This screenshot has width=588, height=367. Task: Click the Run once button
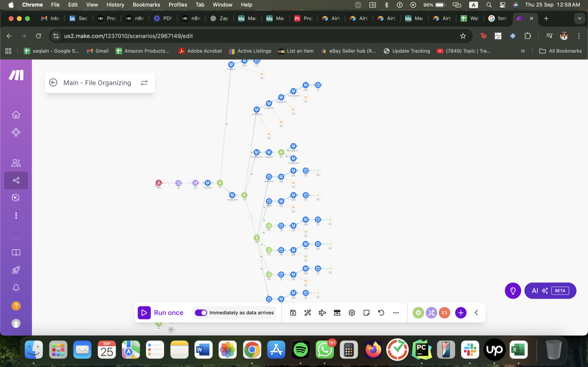[161, 313]
